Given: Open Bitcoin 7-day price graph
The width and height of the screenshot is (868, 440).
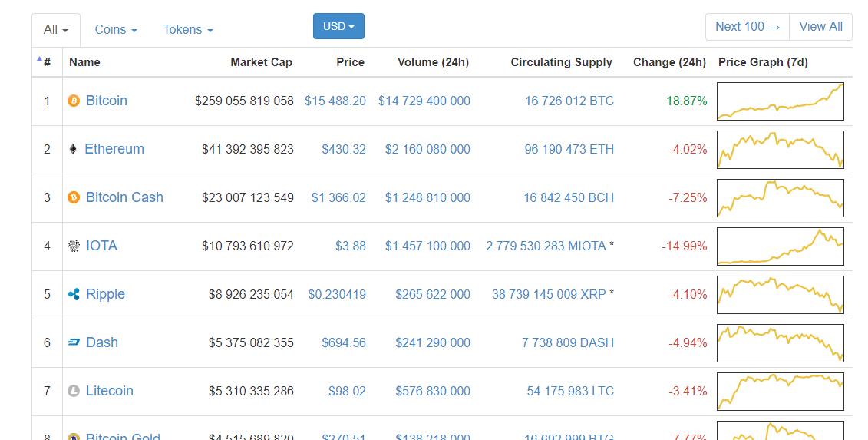Looking at the screenshot, I should click(x=780, y=101).
